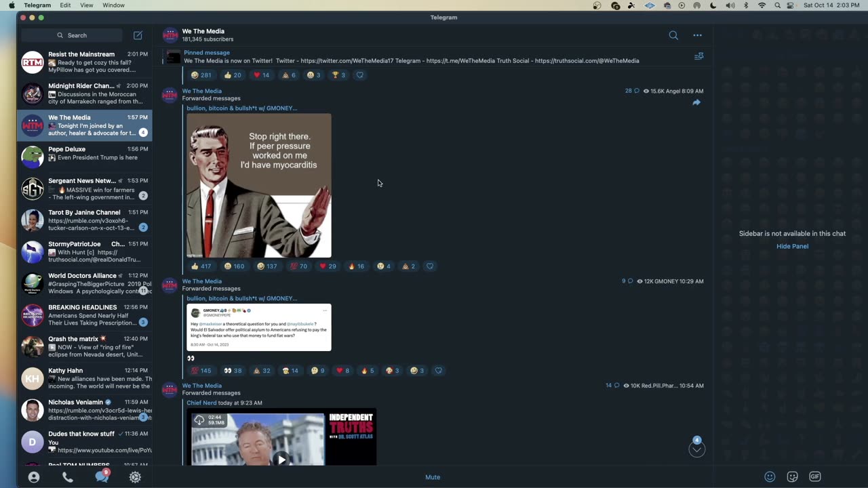Image resolution: width=868 pixels, height=488 pixels.
Task: Open the Apple menu
Action: (12, 5)
